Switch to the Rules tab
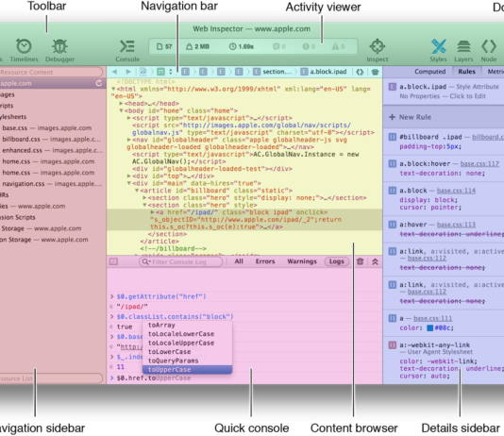The width and height of the screenshot is (504, 436). pyautogui.click(x=466, y=72)
